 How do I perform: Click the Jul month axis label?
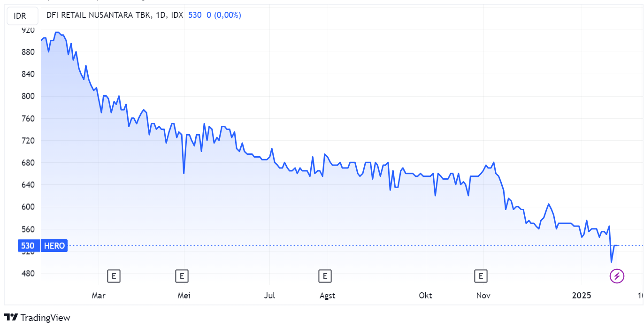(x=269, y=296)
